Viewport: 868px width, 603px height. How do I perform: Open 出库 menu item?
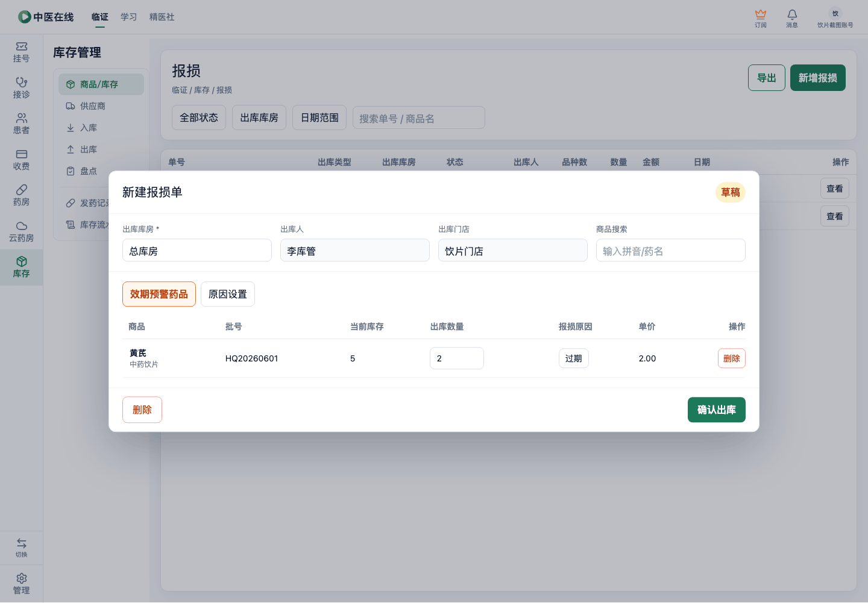click(101, 149)
